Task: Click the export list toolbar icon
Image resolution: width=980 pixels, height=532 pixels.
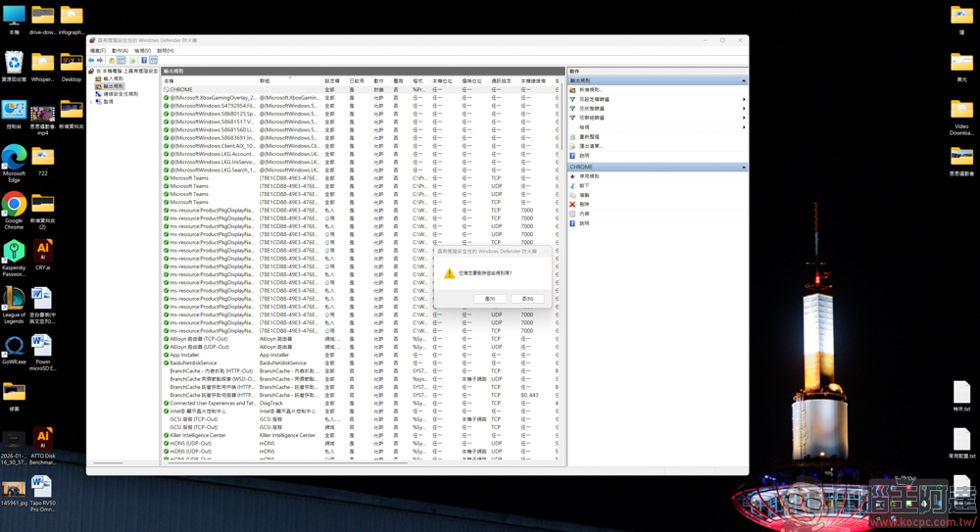Action: point(132,61)
